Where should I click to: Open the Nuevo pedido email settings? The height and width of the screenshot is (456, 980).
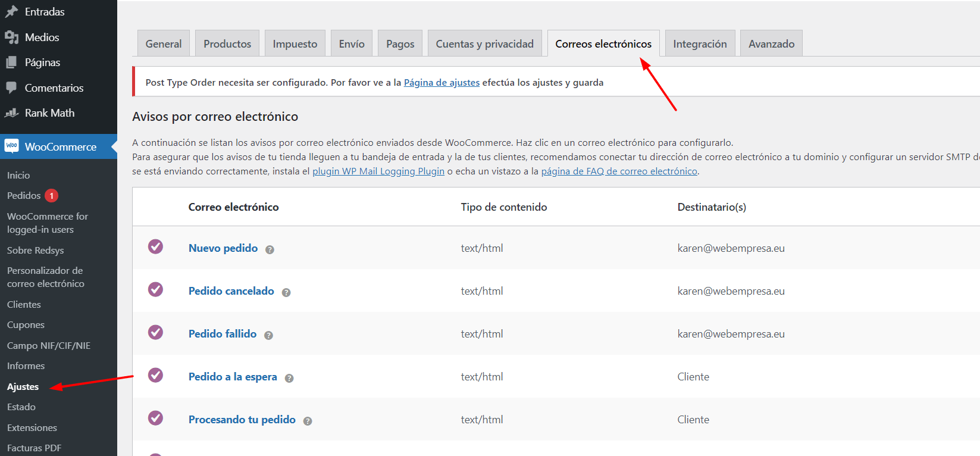223,248
